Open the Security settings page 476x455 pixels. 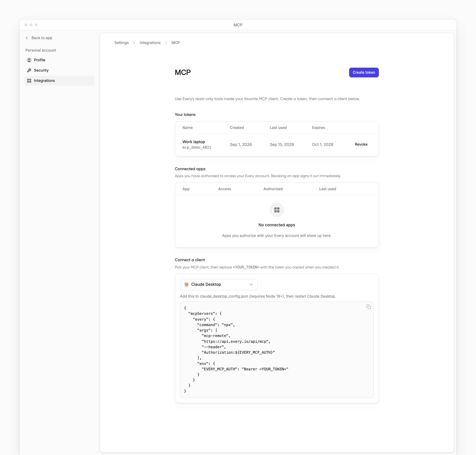(59, 70)
